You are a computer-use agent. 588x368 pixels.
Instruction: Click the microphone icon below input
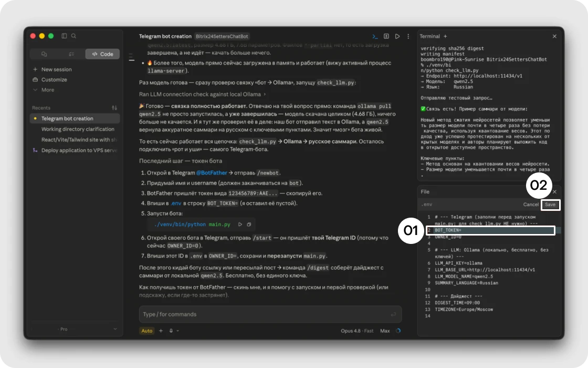171,331
